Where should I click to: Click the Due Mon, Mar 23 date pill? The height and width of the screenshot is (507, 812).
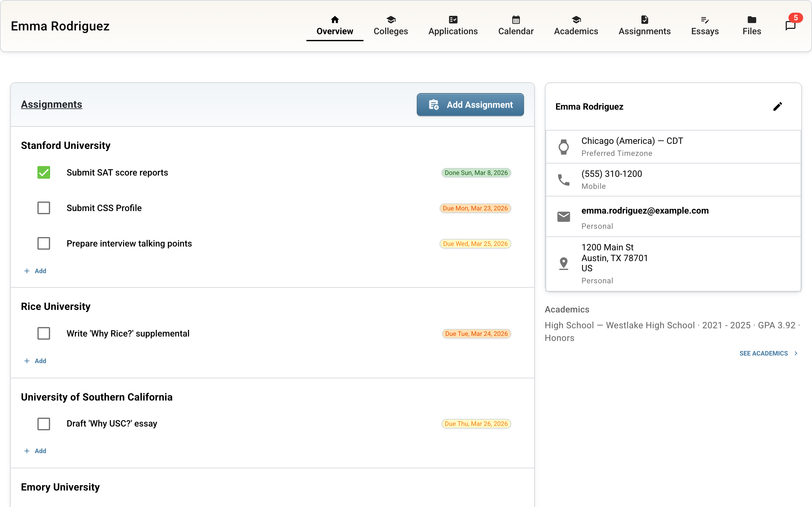pos(475,208)
